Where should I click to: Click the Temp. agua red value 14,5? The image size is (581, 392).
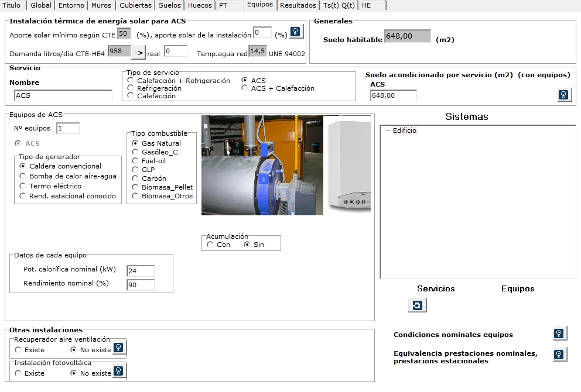click(258, 51)
